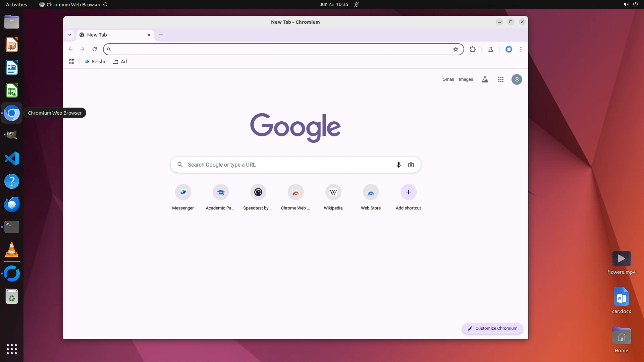The width and height of the screenshot is (644, 362).
Task: Click the Chrome Labs flask toolbar icon
Action: 490,49
